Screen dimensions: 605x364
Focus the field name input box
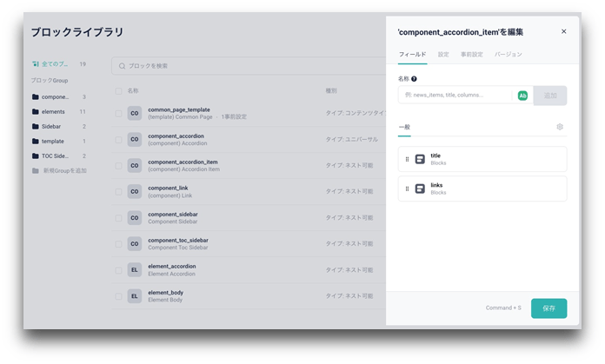click(x=455, y=95)
